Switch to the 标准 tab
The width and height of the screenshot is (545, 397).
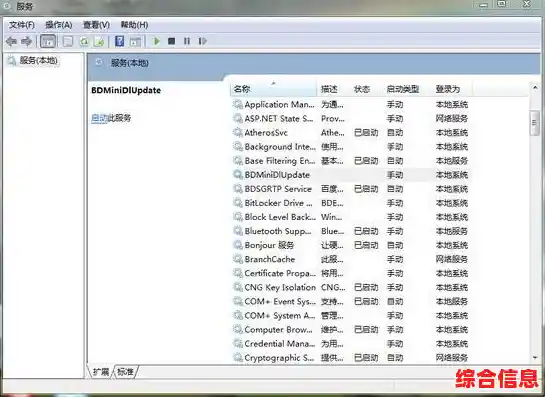(x=125, y=372)
